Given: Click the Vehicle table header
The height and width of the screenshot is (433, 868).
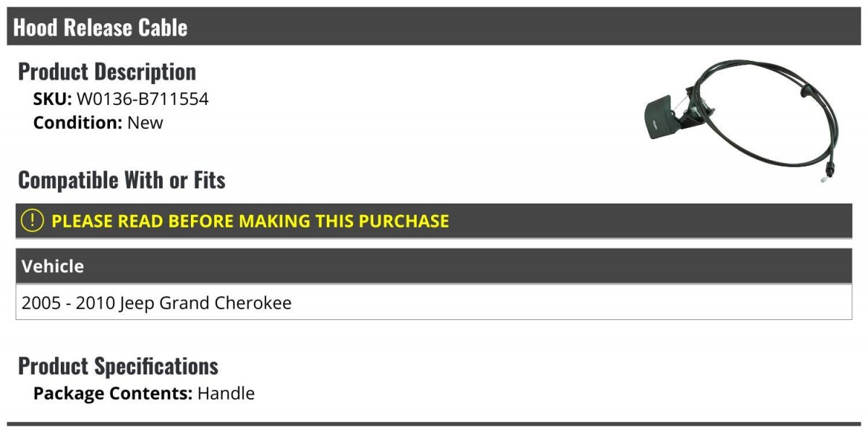Looking at the screenshot, I should click(x=434, y=266).
